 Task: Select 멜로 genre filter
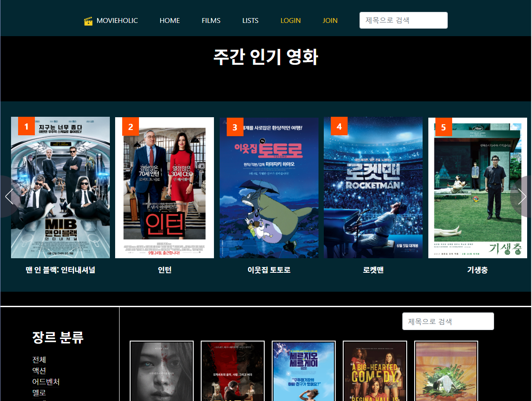click(39, 393)
